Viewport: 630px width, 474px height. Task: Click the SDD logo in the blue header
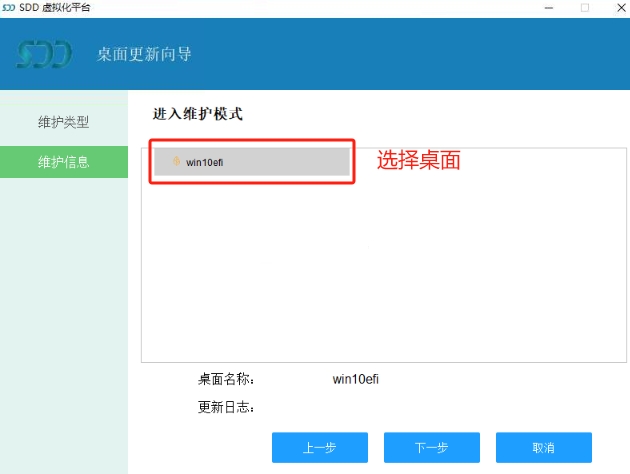coord(45,54)
